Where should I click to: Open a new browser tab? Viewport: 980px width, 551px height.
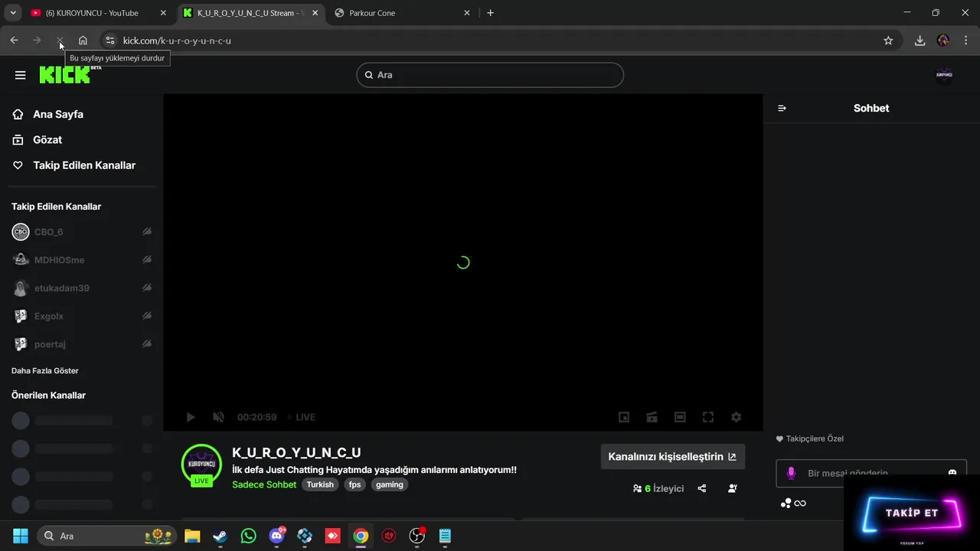click(490, 13)
